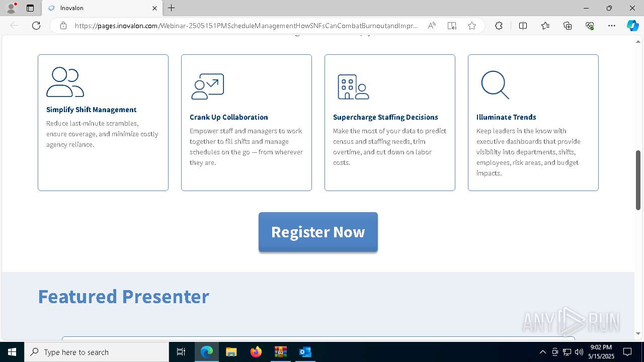The width and height of the screenshot is (644, 362).
Task: Add this page to favorites
Action: (x=472, y=26)
